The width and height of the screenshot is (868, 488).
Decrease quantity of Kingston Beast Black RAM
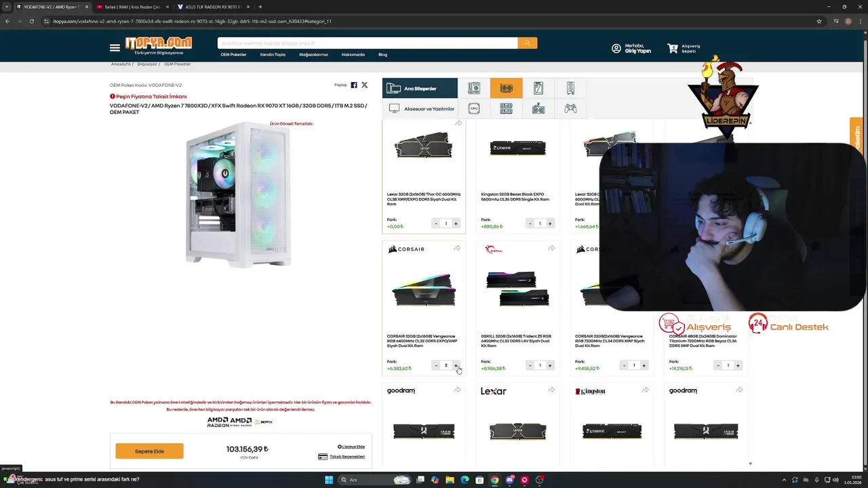(530, 224)
